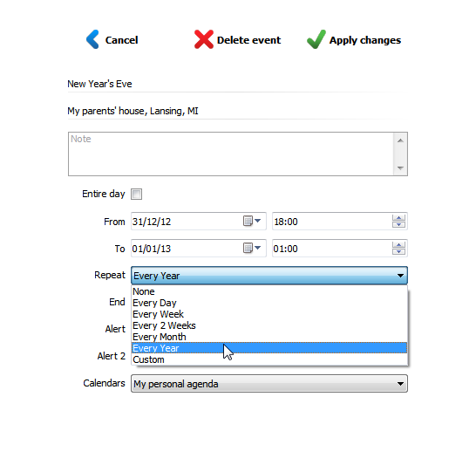Increase the From time with up spinner
This screenshot has height=465, width=476.
(398, 218)
